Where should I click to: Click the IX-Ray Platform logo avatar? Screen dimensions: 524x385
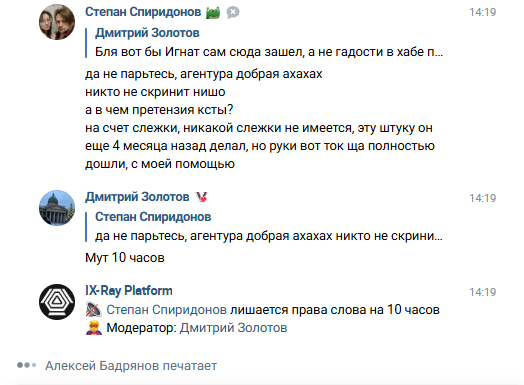pos(57,302)
